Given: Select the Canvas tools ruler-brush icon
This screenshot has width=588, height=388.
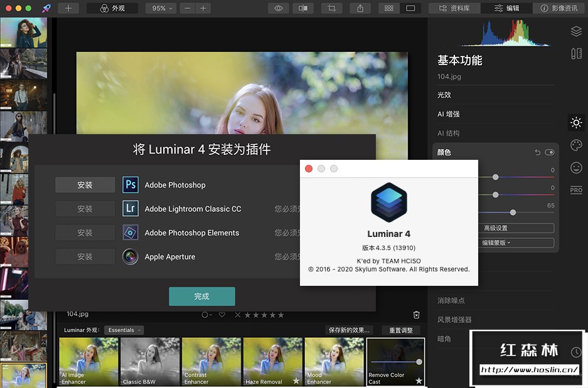Looking at the screenshot, I should coord(576,54).
